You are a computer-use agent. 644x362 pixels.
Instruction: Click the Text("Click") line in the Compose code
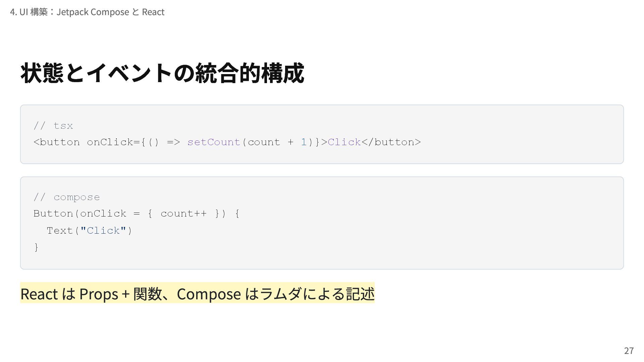point(89,231)
